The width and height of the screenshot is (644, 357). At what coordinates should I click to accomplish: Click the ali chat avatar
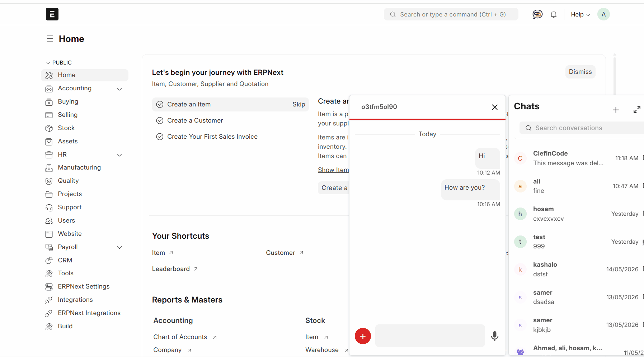point(520,186)
